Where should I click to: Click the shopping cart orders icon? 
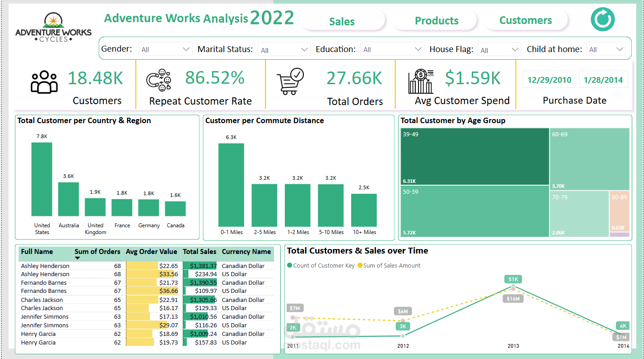(290, 81)
